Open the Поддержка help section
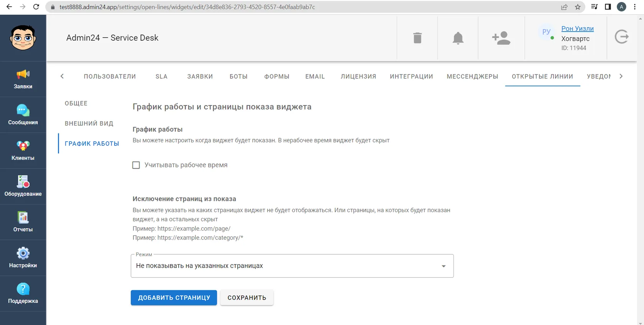Image resolution: width=644 pixels, height=325 pixels. 23,294
